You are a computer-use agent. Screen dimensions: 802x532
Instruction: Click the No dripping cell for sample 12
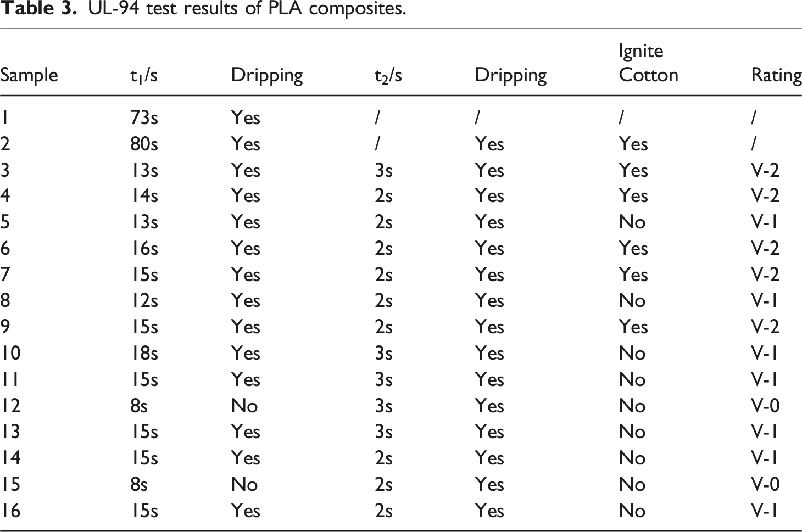244,406
